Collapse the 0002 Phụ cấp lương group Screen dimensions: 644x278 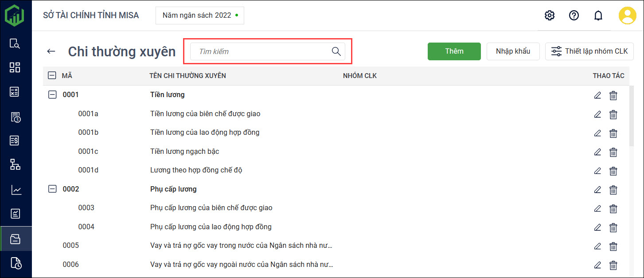point(52,189)
